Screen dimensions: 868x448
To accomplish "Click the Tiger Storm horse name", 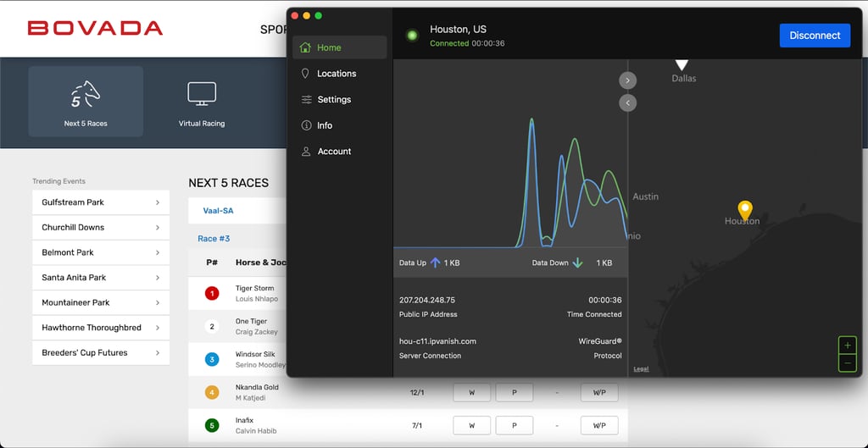I will [254, 288].
